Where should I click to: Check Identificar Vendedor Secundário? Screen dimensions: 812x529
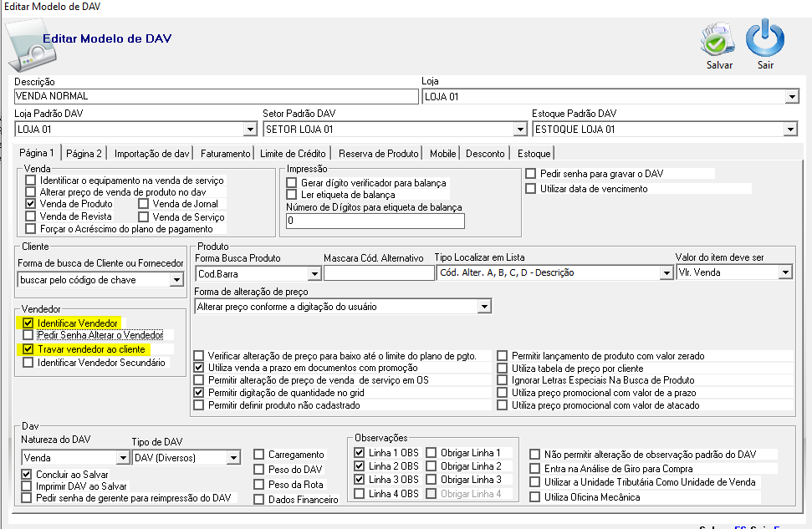[x=28, y=363]
